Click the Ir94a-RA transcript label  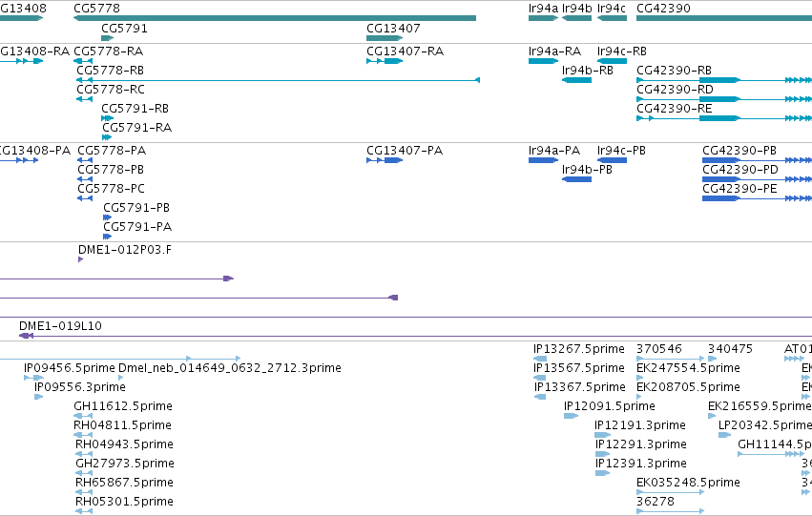pos(554,52)
